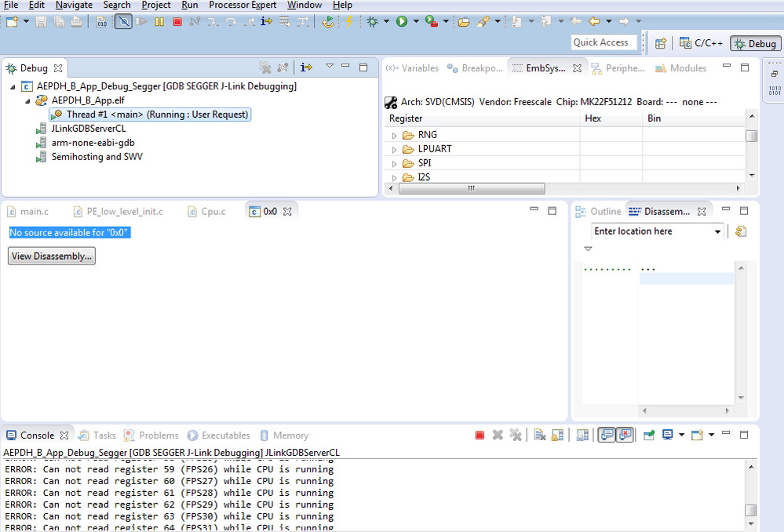Click the Disassembly refresh icon beside location box
The image size is (784, 532).
tap(741, 231)
